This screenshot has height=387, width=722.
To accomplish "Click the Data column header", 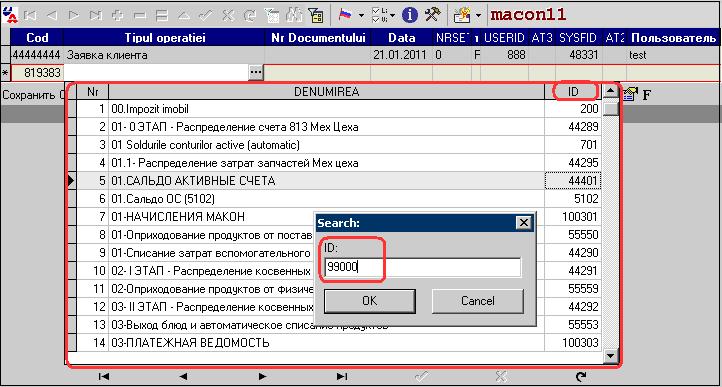I will point(402,37).
